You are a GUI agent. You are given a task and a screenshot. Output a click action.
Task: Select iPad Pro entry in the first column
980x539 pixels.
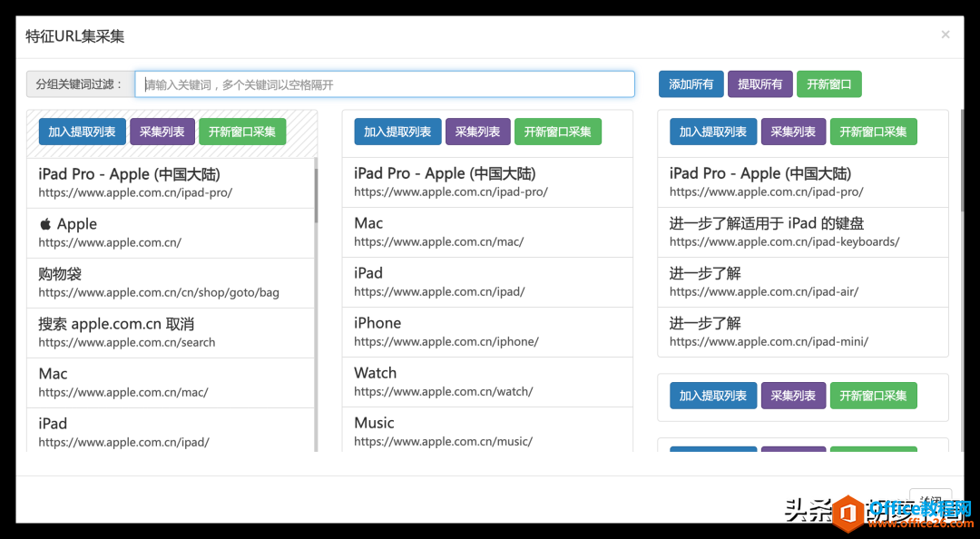170,182
